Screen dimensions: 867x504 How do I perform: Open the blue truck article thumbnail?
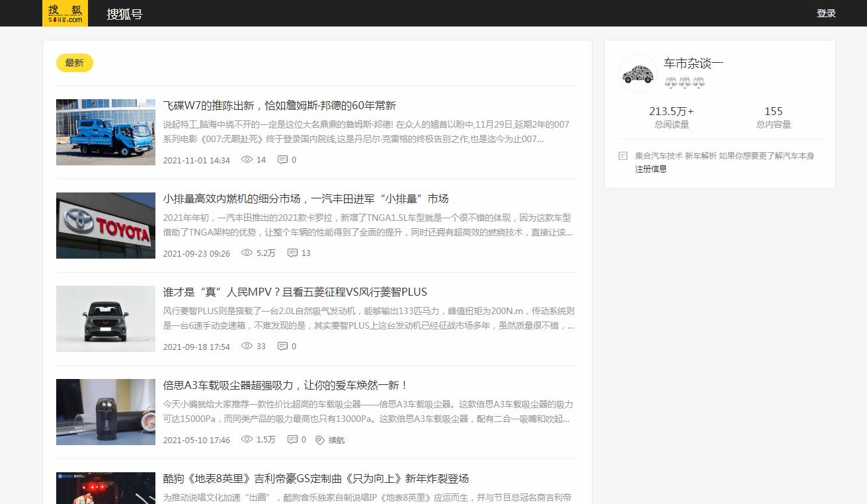tap(106, 132)
